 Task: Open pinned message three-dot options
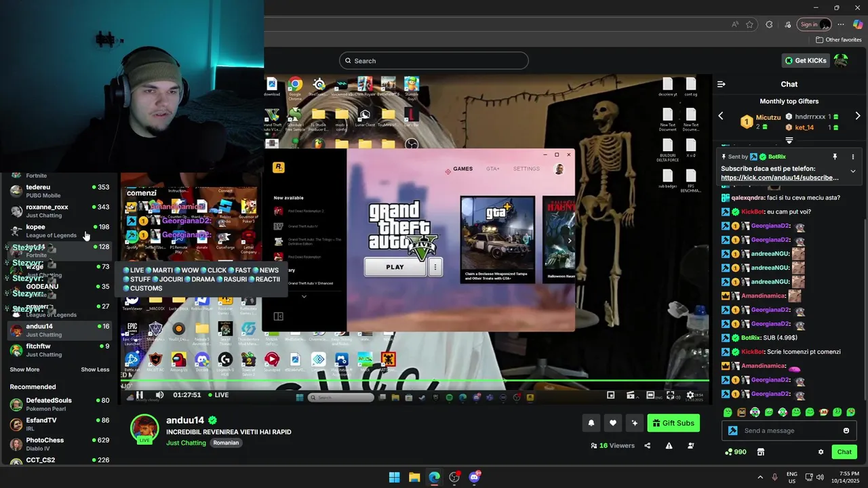click(852, 157)
